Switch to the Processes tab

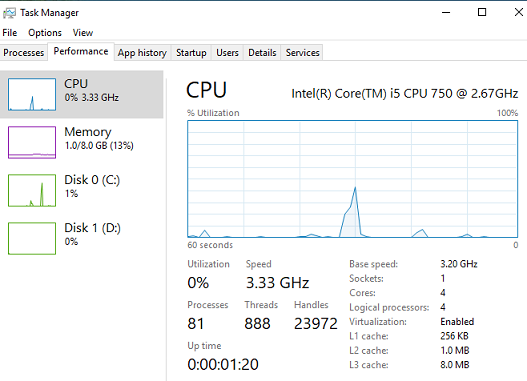pyautogui.click(x=24, y=53)
